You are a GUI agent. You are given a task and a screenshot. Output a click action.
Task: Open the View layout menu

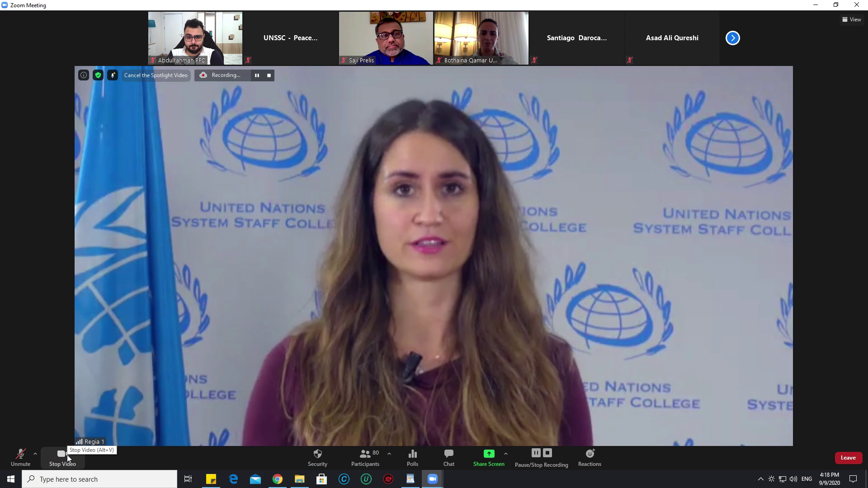point(851,19)
